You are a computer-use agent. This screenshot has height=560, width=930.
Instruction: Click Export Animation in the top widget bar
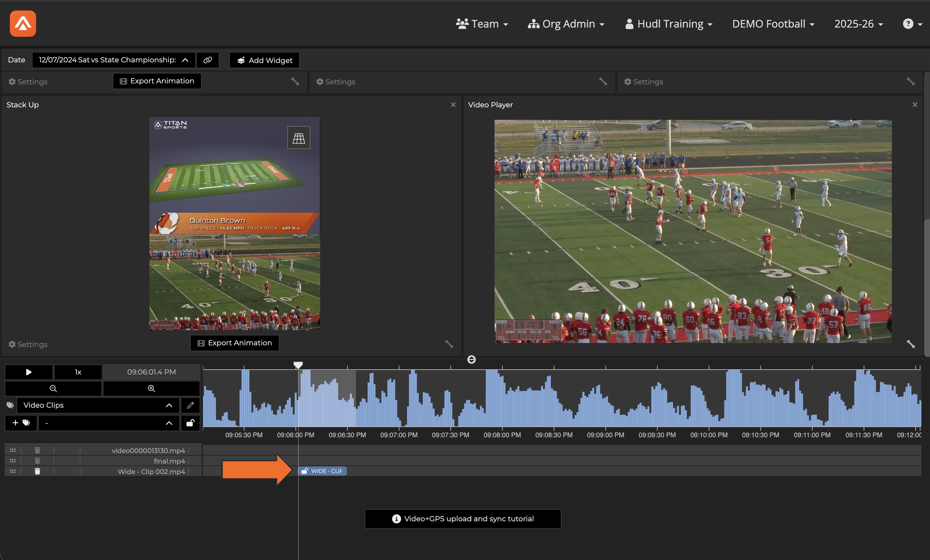point(157,81)
